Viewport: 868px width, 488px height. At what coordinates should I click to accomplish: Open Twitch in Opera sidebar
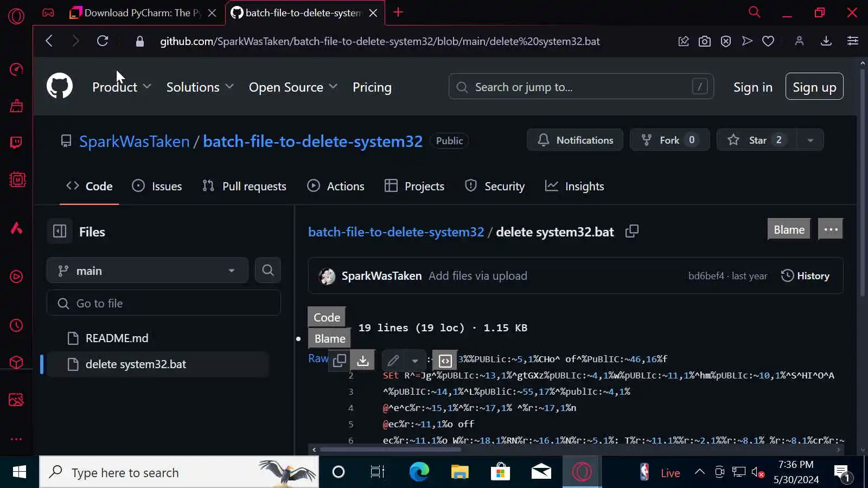[16, 143]
